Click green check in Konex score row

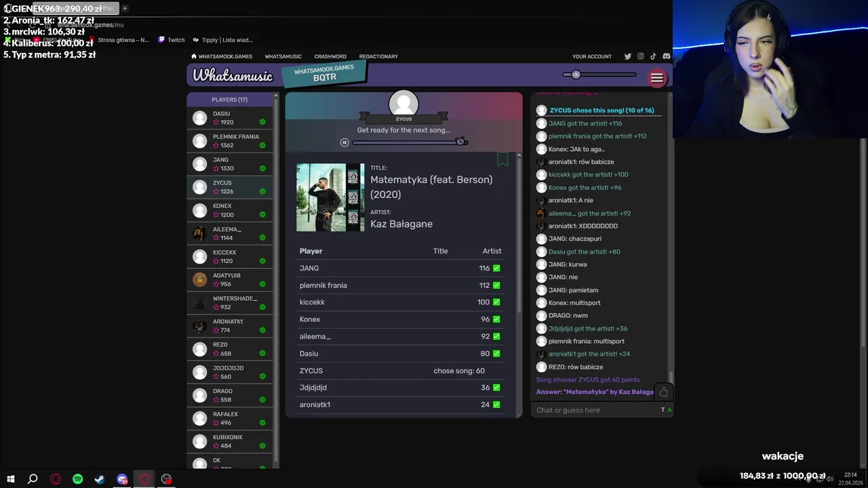point(496,319)
